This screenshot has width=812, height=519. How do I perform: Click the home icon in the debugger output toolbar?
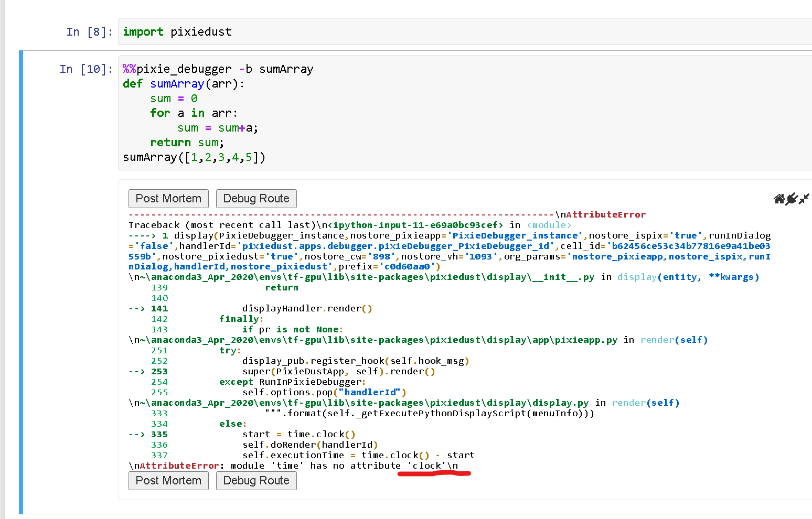pyautogui.click(x=778, y=199)
